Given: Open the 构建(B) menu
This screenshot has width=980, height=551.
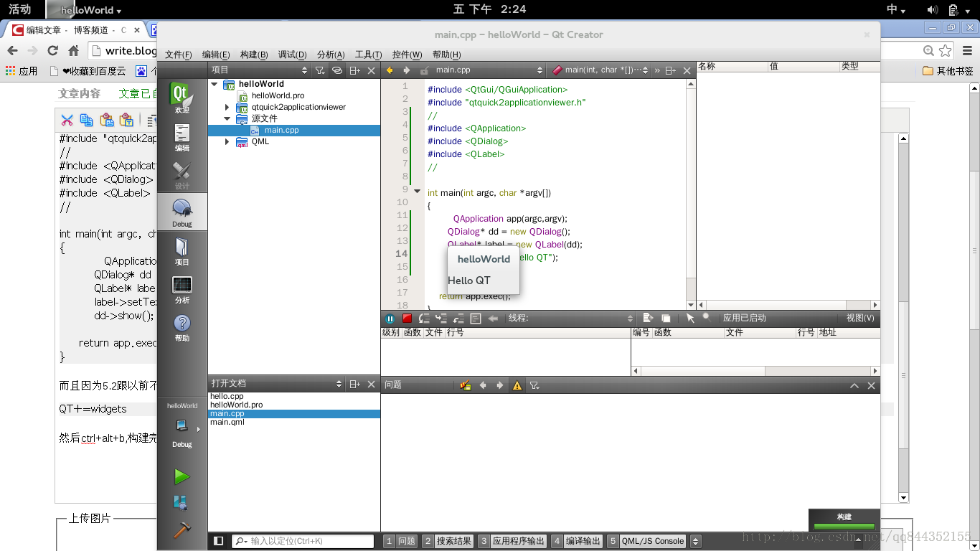Looking at the screenshot, I should 254,55.
